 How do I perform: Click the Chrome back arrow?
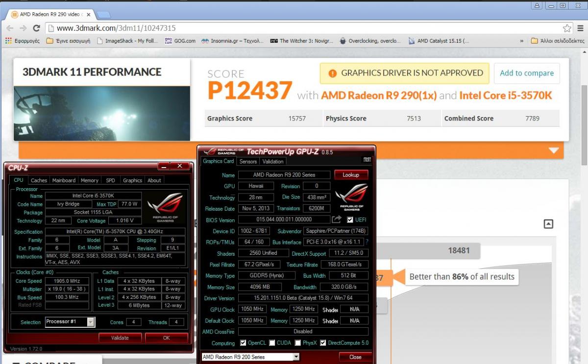click(10, 28)
